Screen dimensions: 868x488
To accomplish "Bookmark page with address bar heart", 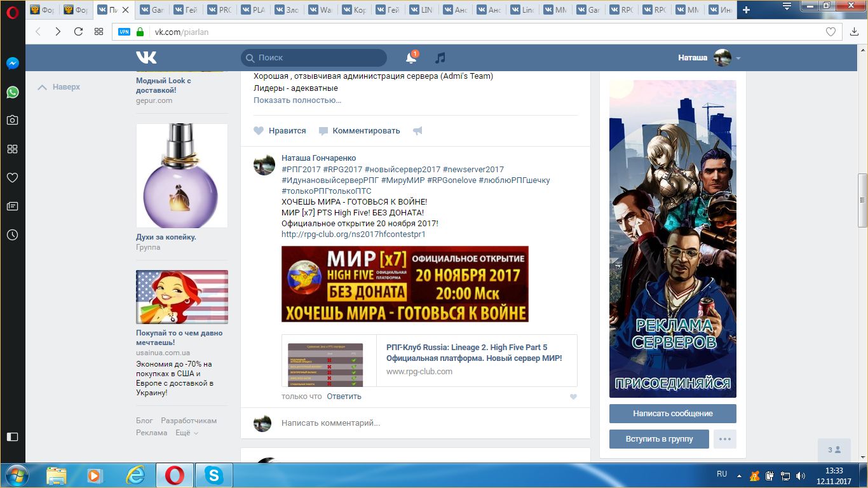I will tap(831, 32).
